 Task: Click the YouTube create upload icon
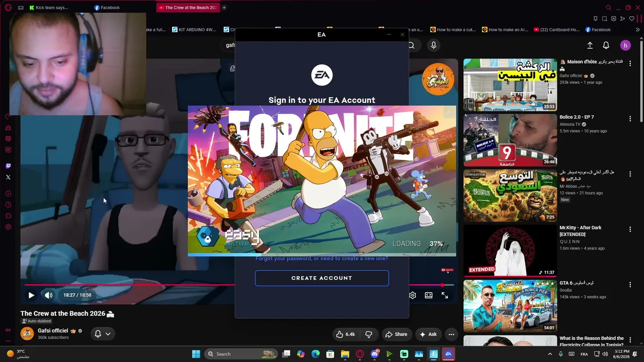click(590, 45)
